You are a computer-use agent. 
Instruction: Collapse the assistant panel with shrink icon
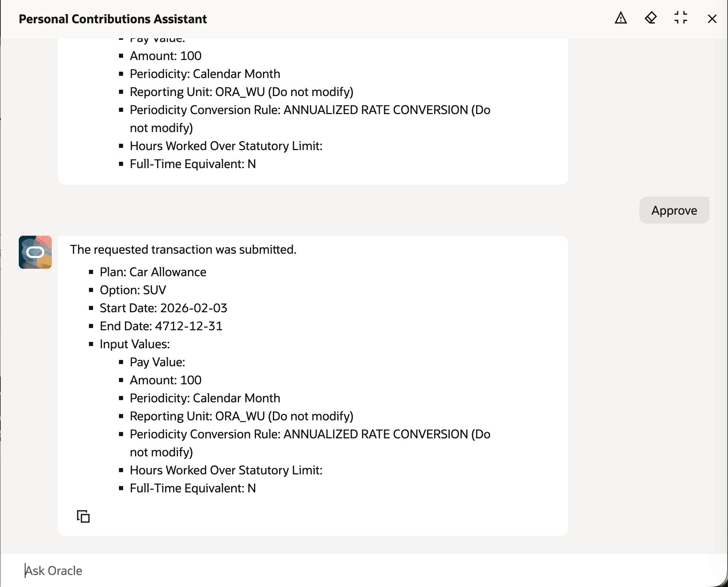(681, 18)
